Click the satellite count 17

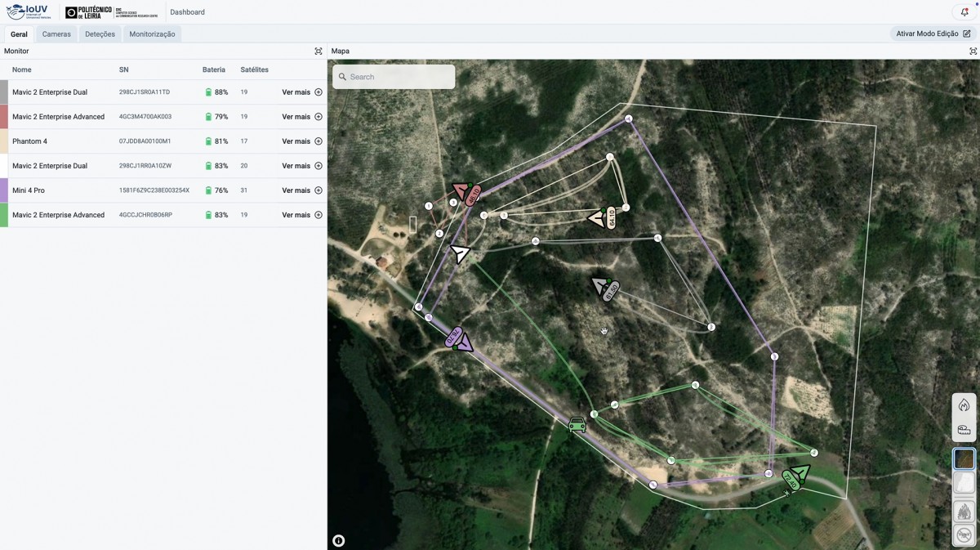pyautogui.click(x=244, y=141)
